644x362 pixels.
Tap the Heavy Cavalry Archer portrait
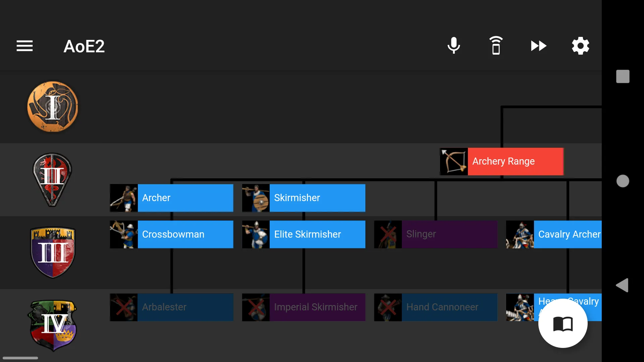click(x=520, y=307)
